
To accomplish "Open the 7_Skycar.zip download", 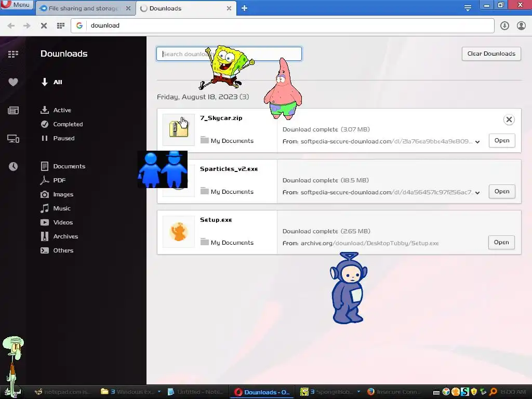I will 502,140.
